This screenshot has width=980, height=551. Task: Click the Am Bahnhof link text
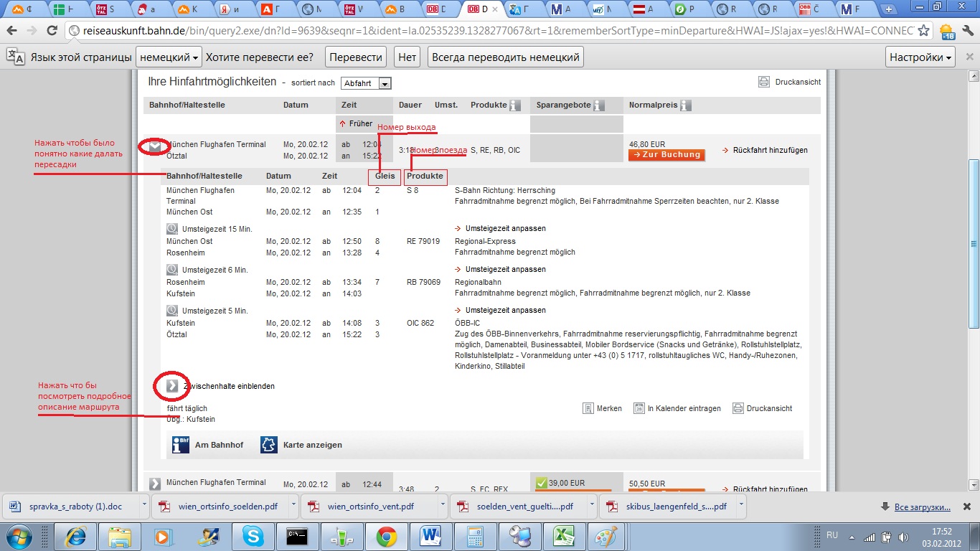click(x=219, y=445)
